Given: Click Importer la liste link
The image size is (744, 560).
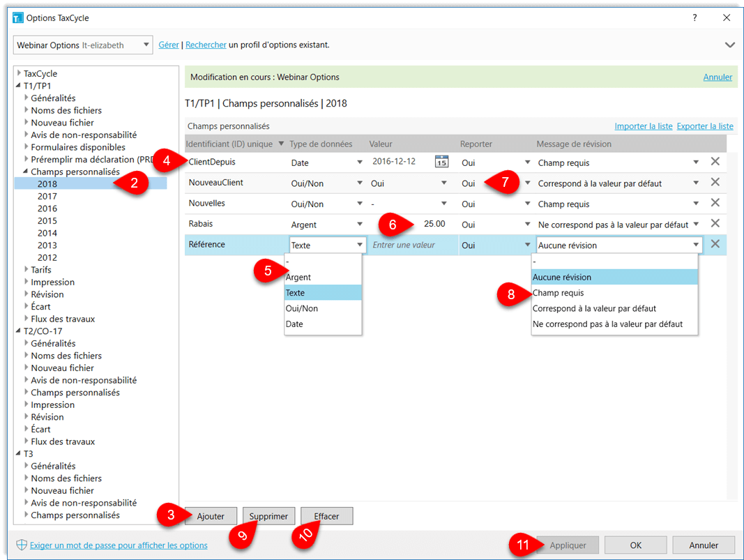Looking at the screenshot, I should point(644,126).
